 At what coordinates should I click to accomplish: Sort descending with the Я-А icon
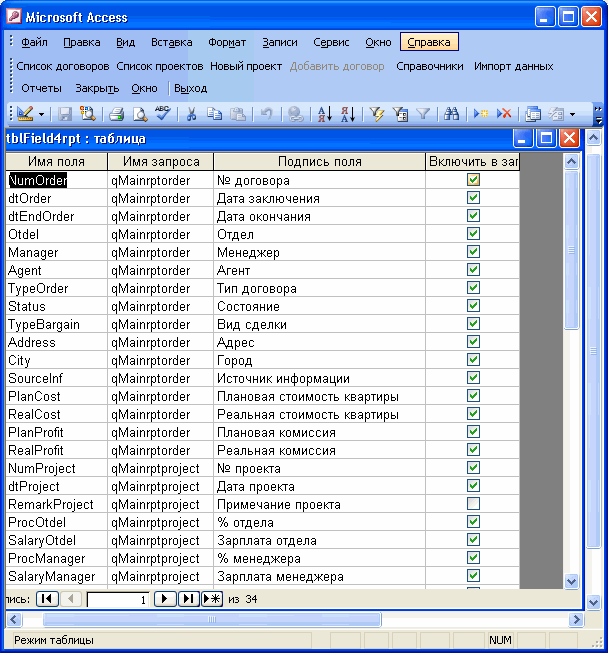click(348, 114)
